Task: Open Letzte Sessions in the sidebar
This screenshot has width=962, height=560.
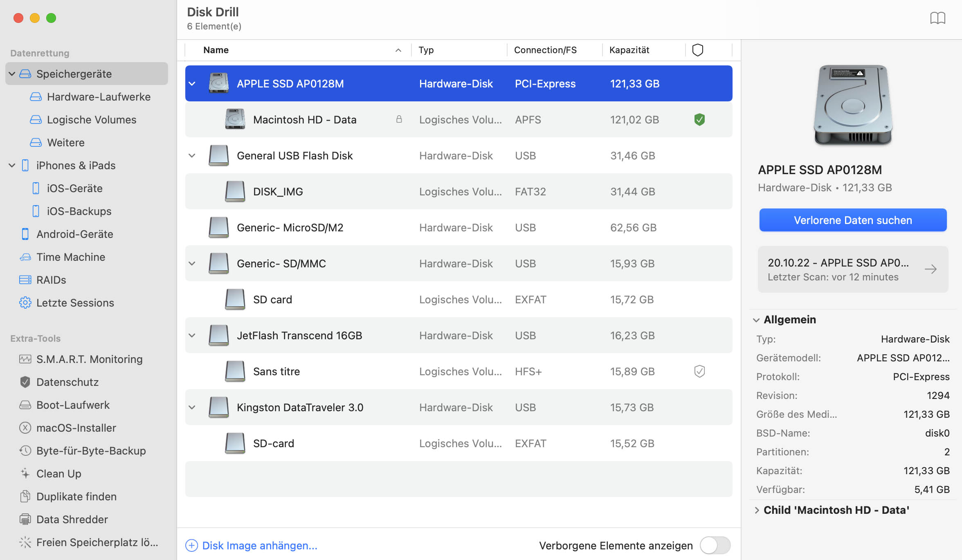Action: pyautogui.click(x=75, y=302)
